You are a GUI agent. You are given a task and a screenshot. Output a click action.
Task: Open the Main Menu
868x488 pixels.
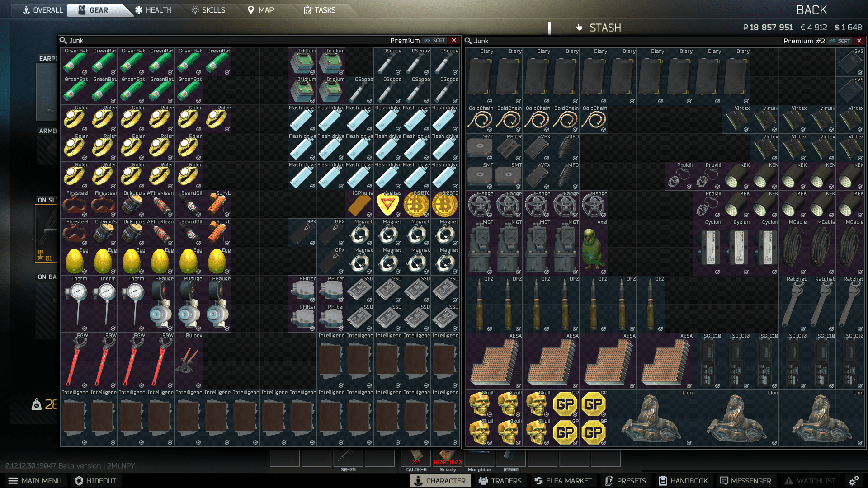pos(35,481)
